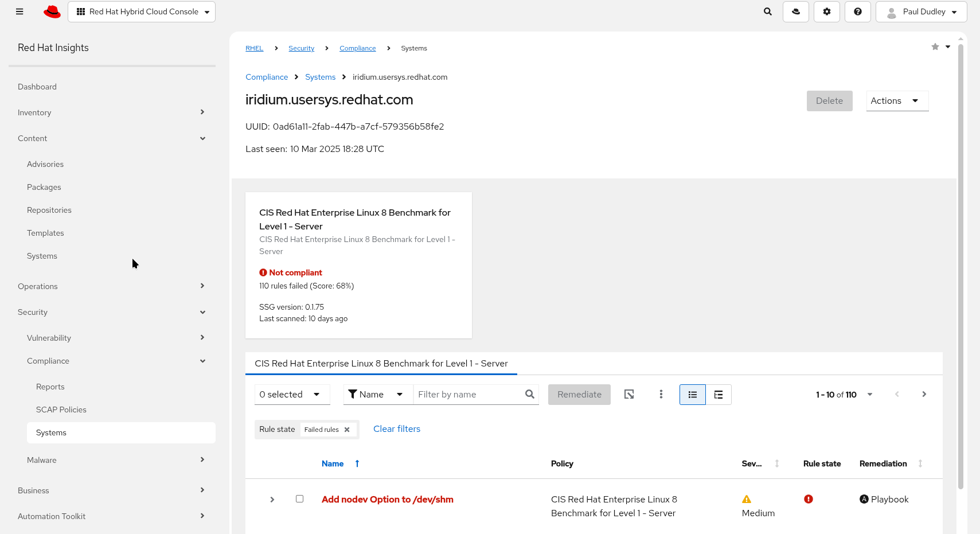Open the 'Add nodev Option to /dev/shm' rule
This screenshot has width=980, height=534.
point(388,500)
